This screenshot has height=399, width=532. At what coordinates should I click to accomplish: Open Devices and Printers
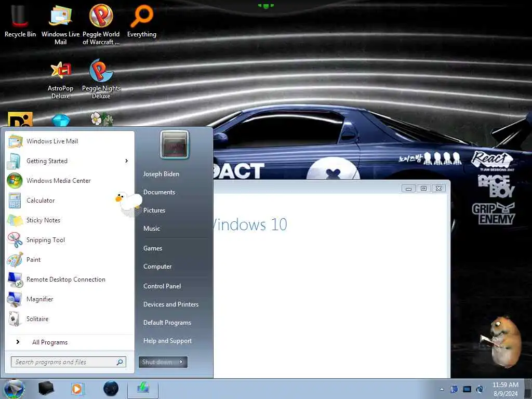tap(170, 304)
